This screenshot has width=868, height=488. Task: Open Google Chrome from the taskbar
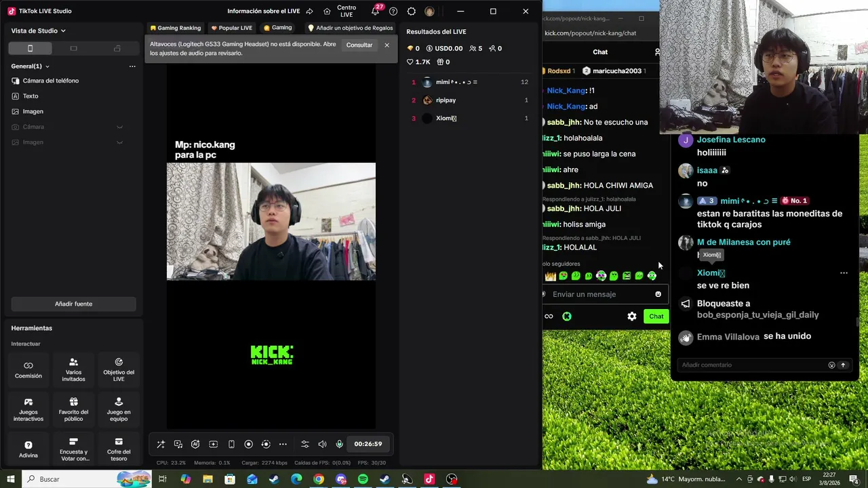319,479
